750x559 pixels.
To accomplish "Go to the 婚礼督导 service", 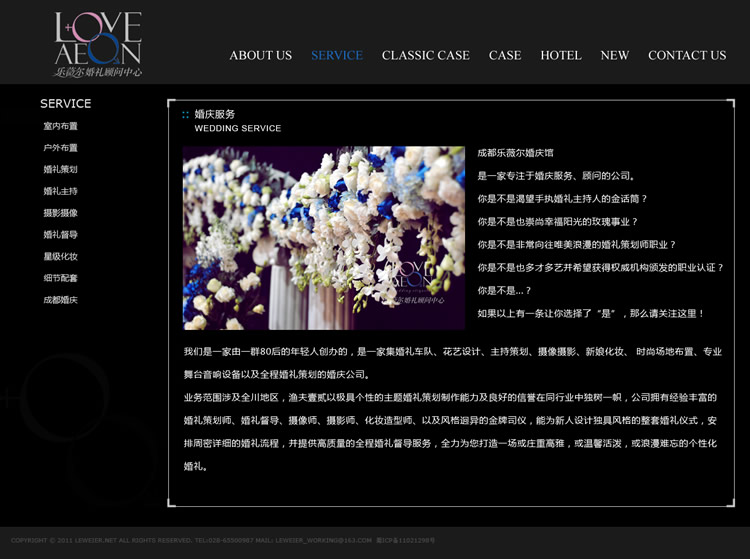I will (60, 235).
